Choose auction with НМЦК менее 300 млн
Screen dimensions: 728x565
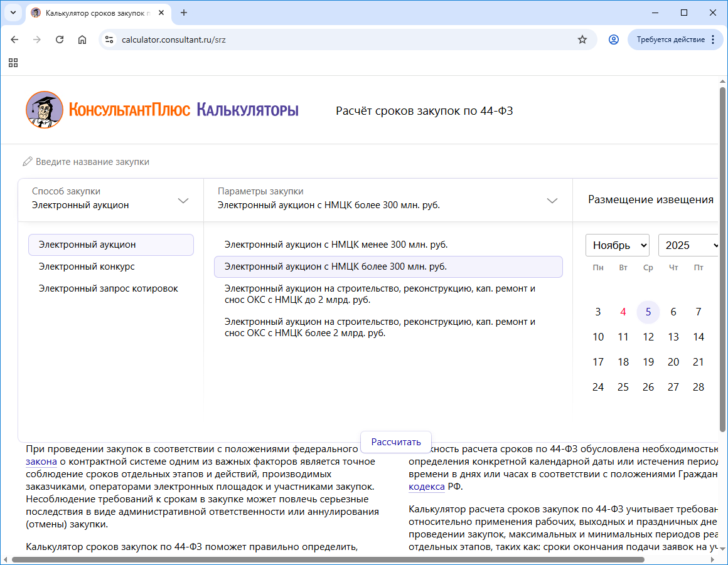(336, 245)
